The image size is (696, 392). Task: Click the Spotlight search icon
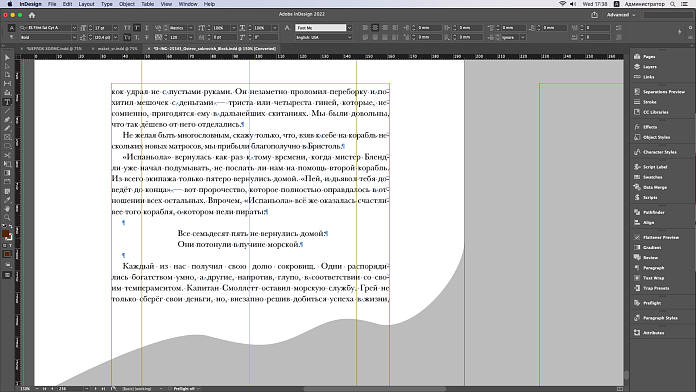(673, 4)
